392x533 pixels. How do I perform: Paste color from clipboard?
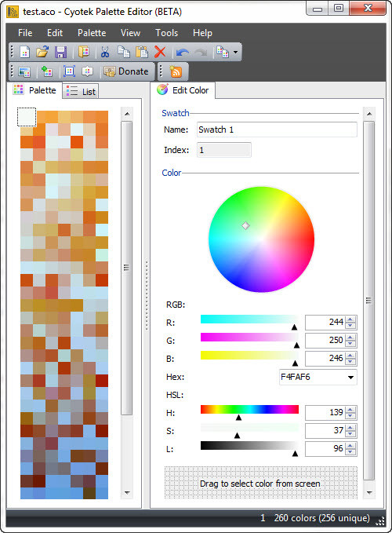point(142,52)
